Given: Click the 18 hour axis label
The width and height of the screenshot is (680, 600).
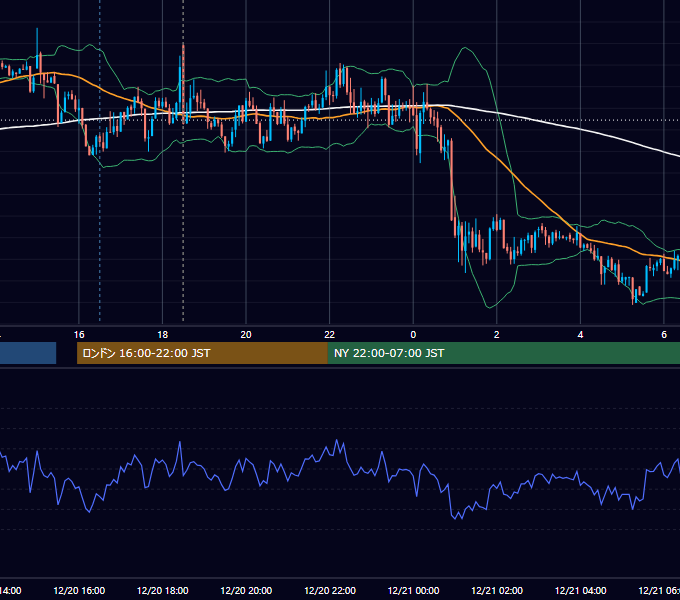Looking at the screenshot, I should pyautogui.click(x=163, y=334).
